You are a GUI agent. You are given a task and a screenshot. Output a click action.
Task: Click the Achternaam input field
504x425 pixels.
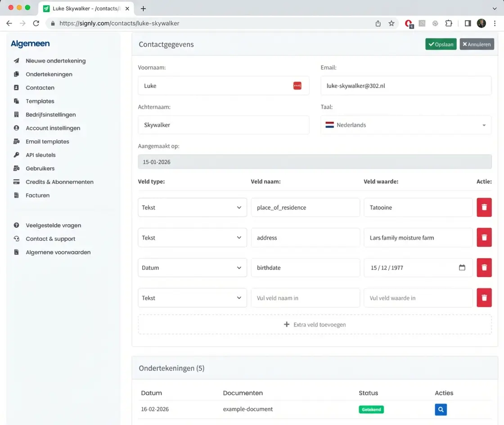(223, 125)
